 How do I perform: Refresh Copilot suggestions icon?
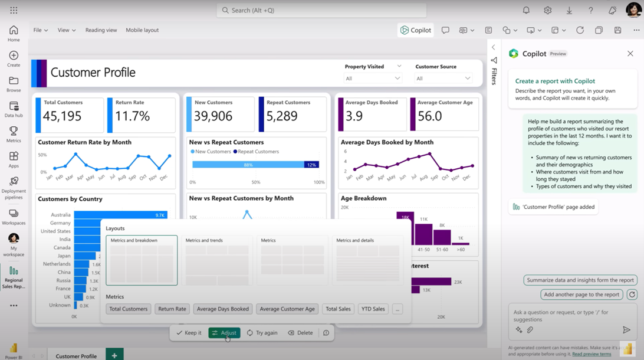[632, 294]
